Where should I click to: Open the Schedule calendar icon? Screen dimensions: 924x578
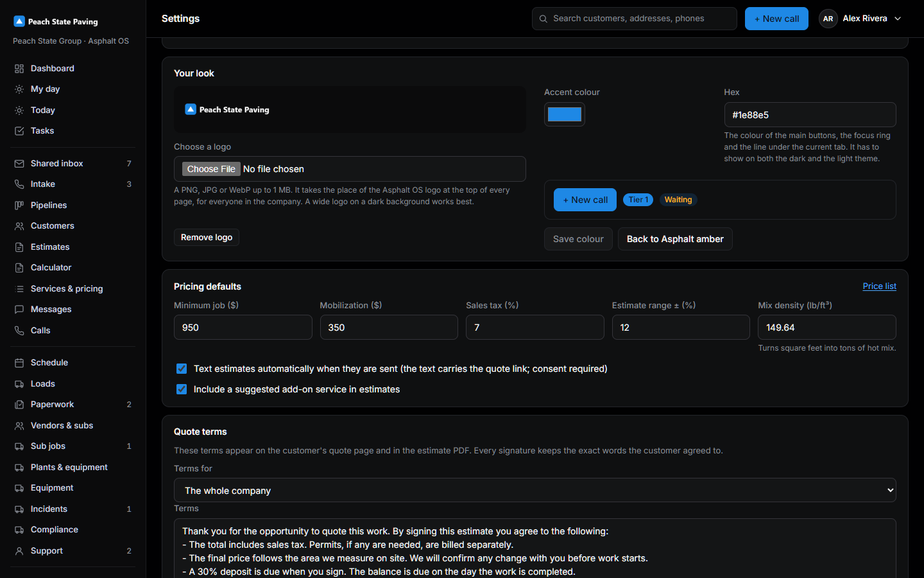pos(19,363)
